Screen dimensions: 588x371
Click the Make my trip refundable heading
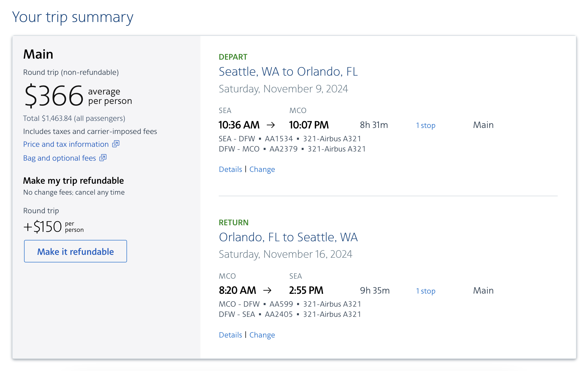73,181
